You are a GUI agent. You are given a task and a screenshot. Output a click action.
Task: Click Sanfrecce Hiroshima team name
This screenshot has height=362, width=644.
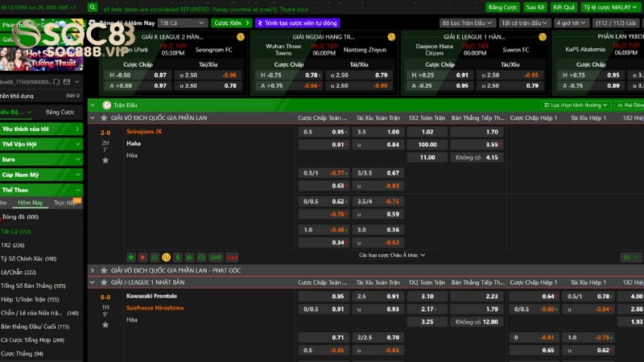click(x=155, y=308)
